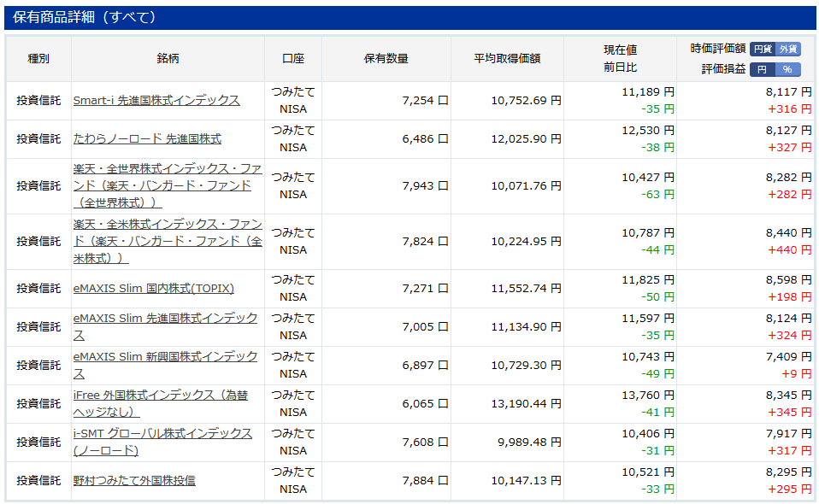Show profit/loss in % toggle
Viewport: 819px width, 504px height.
click(788, 69)
